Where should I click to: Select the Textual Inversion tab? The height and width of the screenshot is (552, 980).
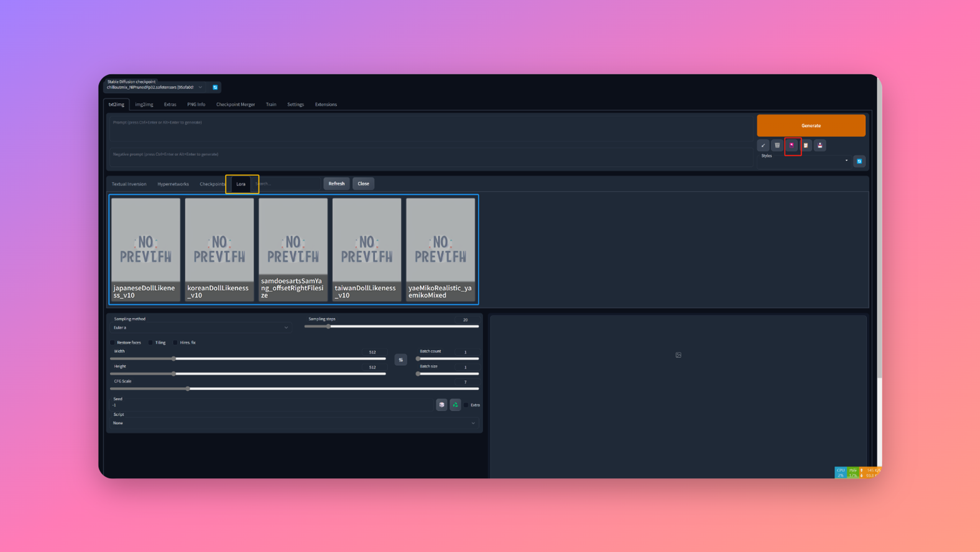129,184
